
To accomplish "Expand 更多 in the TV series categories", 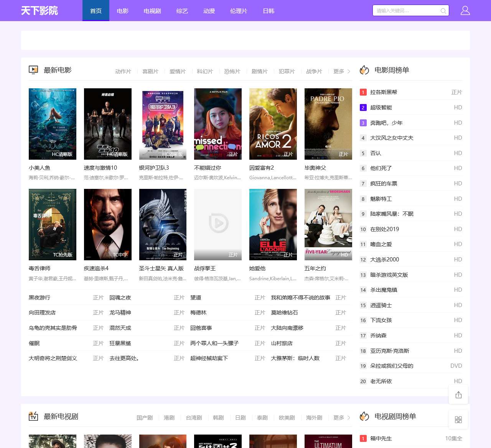I will (x=341, y=418).
